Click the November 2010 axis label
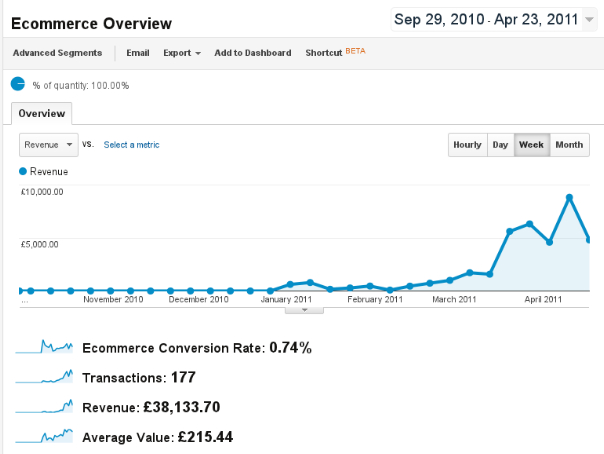Viewport: 604px width, 454px height. click(113, 299)
